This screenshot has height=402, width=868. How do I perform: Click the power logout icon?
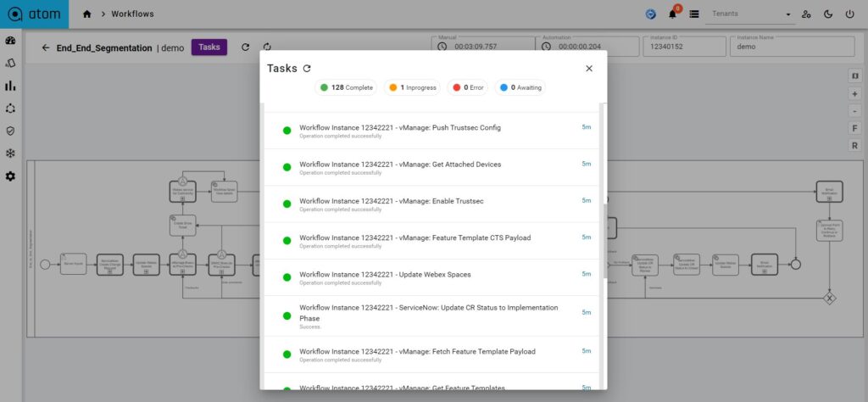849,14
